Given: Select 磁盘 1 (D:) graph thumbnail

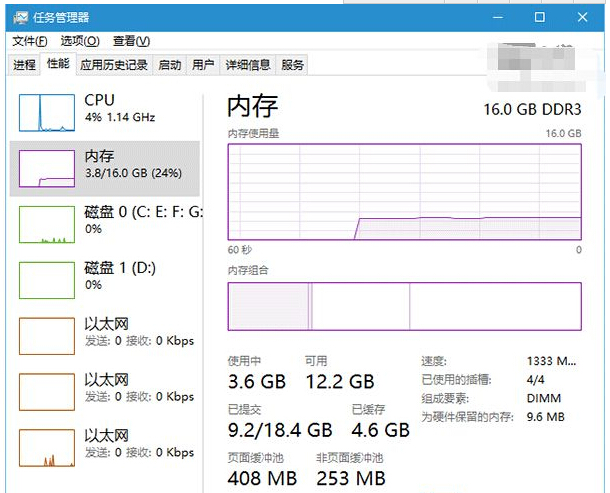Looking at the screenshot, I should click(x=47, y=280).
